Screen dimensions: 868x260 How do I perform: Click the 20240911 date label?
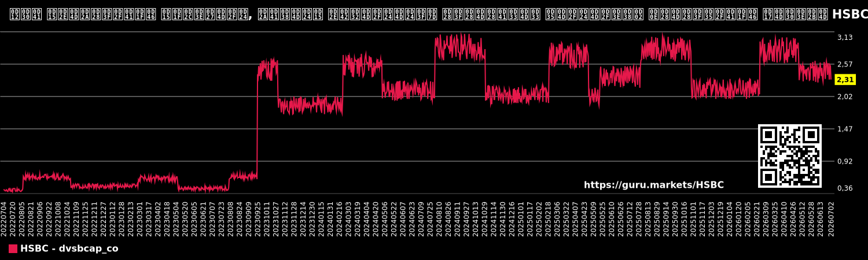click(x=458, y=218)
